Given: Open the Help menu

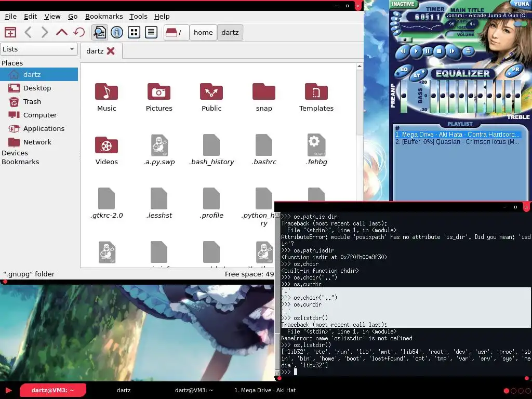Looking at the screenshot, I should [162, 16].
